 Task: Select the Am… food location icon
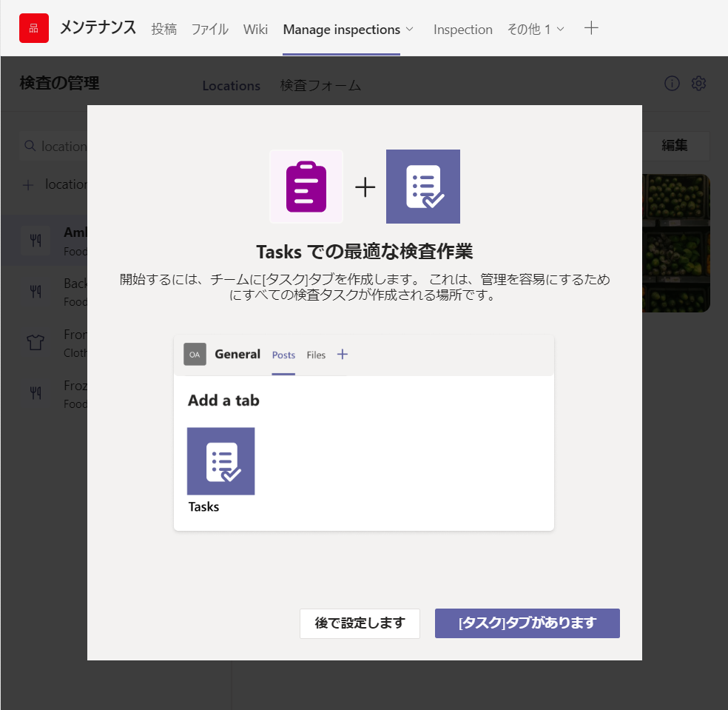36,241
